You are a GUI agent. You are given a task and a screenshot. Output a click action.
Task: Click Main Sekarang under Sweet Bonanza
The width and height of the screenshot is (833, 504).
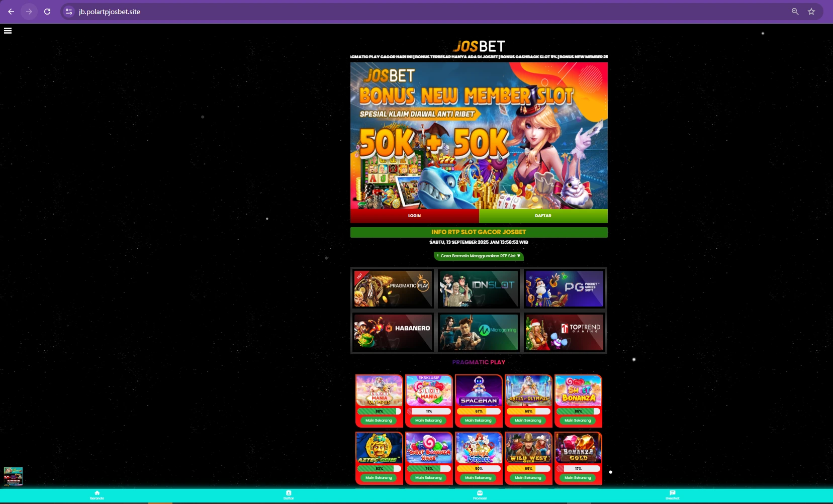pos(578,421)
